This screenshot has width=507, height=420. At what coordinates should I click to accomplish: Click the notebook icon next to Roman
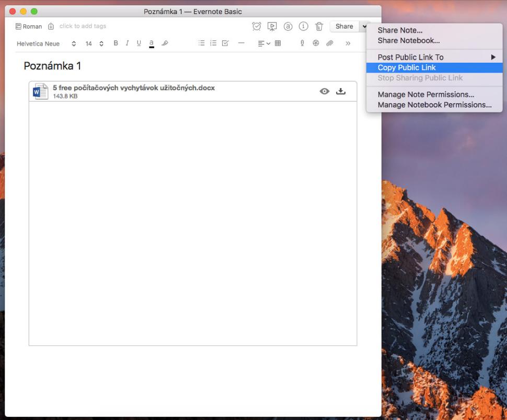click(x=18, y=26)
